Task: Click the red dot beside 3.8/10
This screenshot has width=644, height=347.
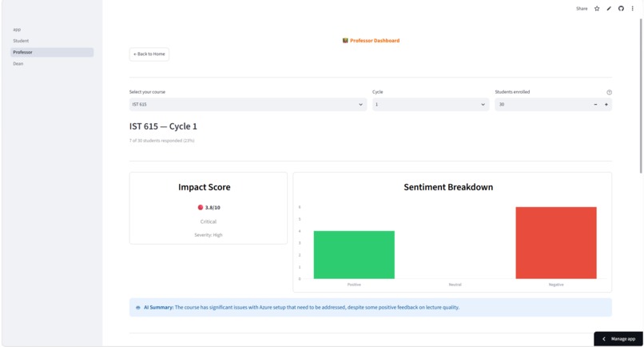Action: point(201,208)
